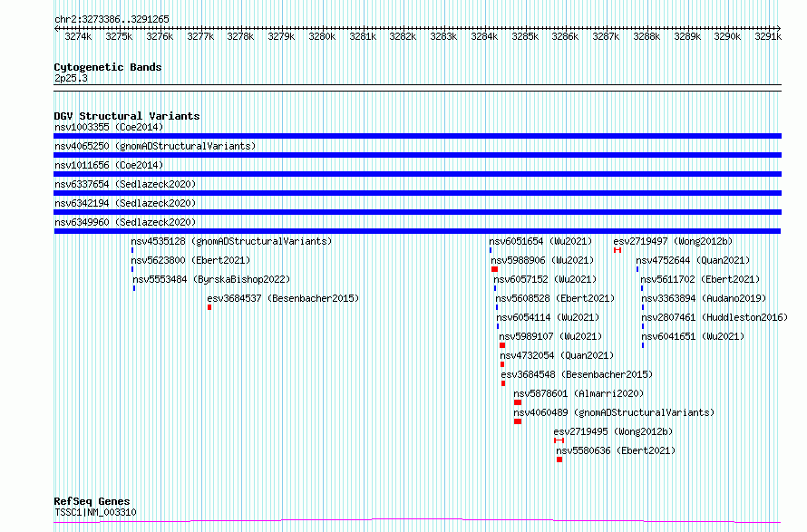The height and width of the screenshot is (532, 807).
Task: Click the TSSC1|NM_003310 gene label
Action: (95, 512)
